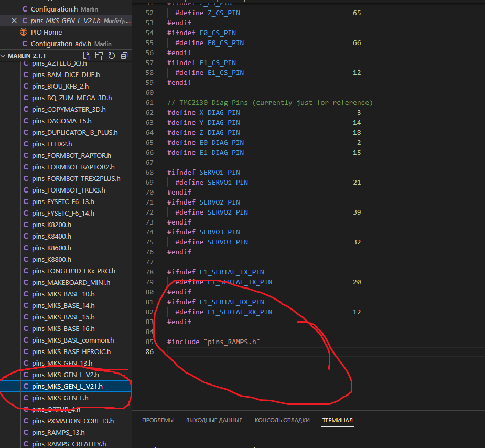Screen dimensions: 485x448
Task: Open pins_MKS_GEN_L.h in file tree
Action: (x=60, y=398)
